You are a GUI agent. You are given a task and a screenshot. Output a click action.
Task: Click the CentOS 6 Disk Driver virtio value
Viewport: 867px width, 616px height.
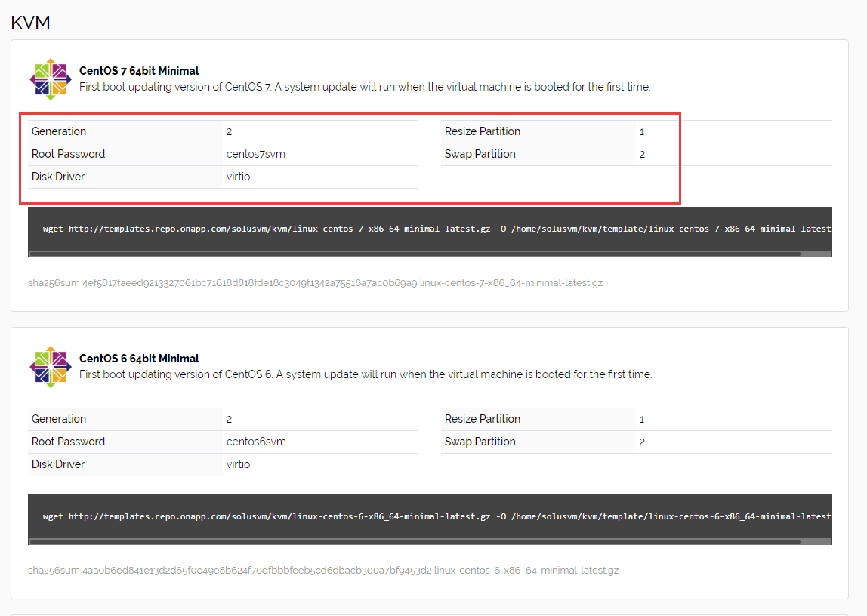[x=238, y=464]
